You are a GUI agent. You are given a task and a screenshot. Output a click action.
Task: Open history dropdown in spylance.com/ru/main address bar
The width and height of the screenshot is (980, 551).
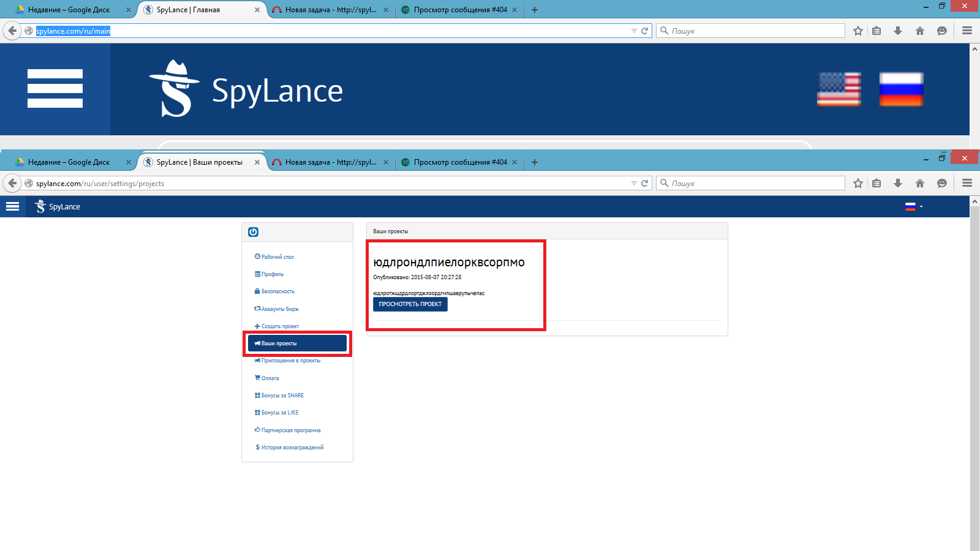(634, 31)
